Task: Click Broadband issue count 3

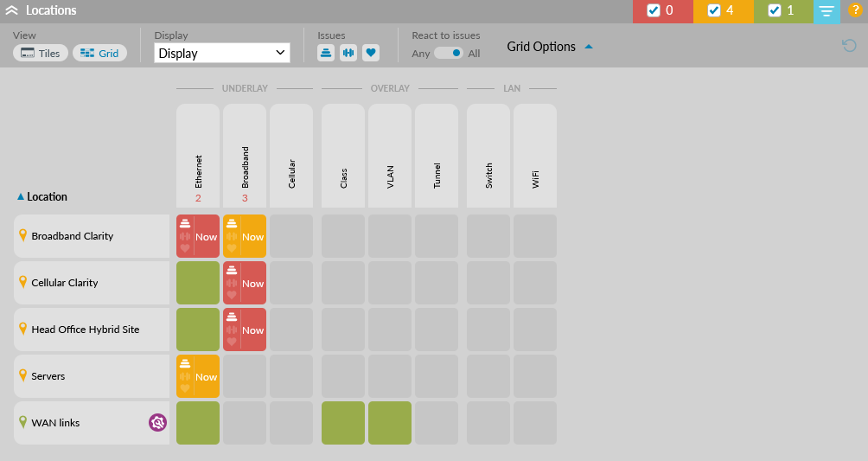Action: click(x=245, y=198)
